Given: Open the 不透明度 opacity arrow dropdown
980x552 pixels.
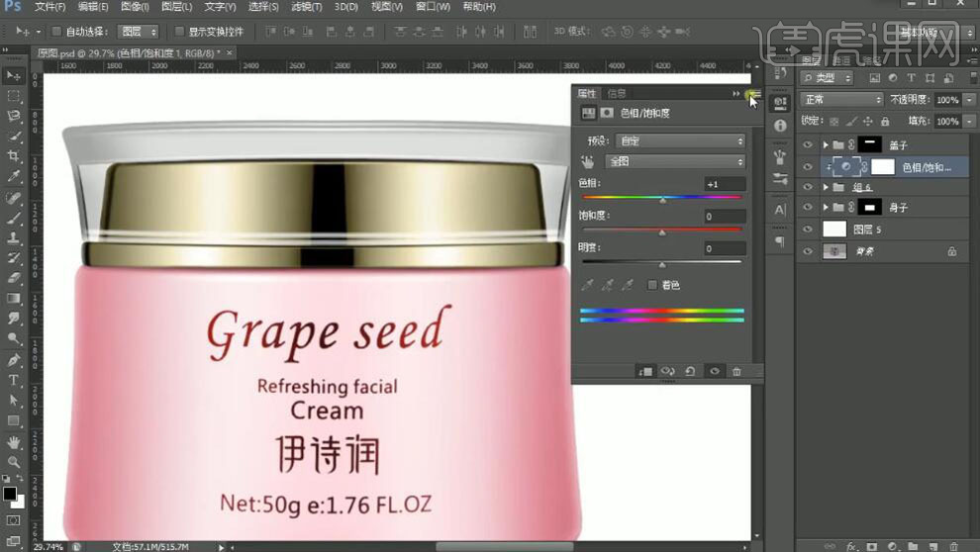Looking at the screenshot, I should click(969, 100).
